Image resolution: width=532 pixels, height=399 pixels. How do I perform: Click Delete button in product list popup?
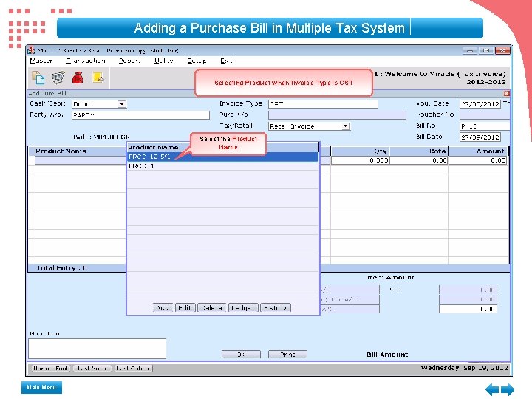click(212, 307)
